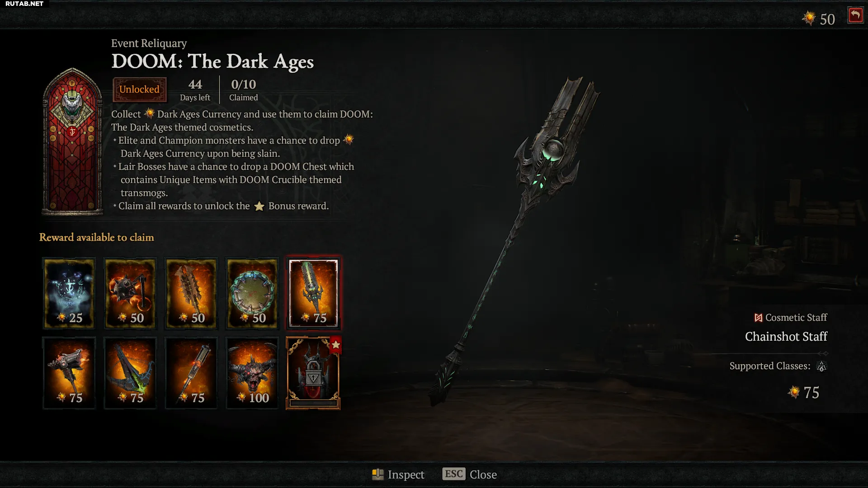Select the Chainshot Staff reward tile

[x=313, y=293]
